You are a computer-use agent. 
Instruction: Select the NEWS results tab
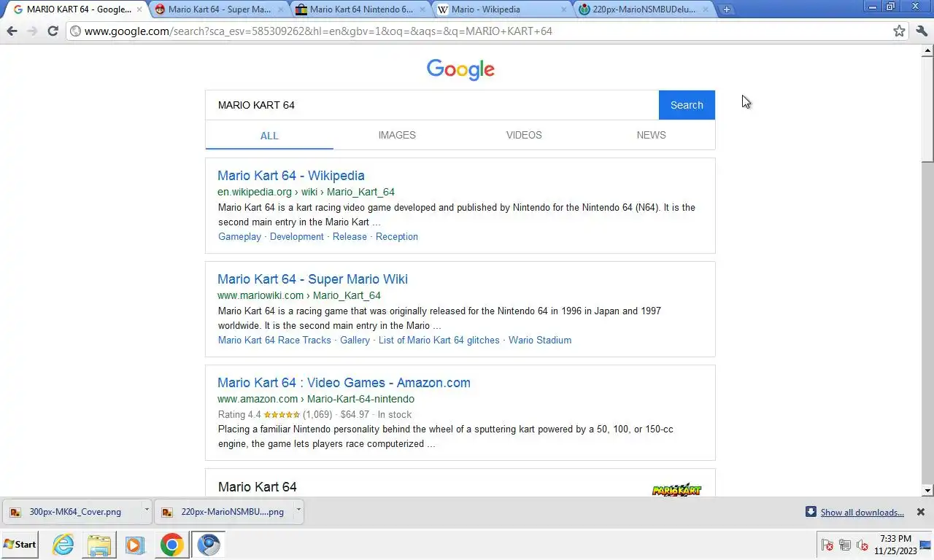point(651,135)
